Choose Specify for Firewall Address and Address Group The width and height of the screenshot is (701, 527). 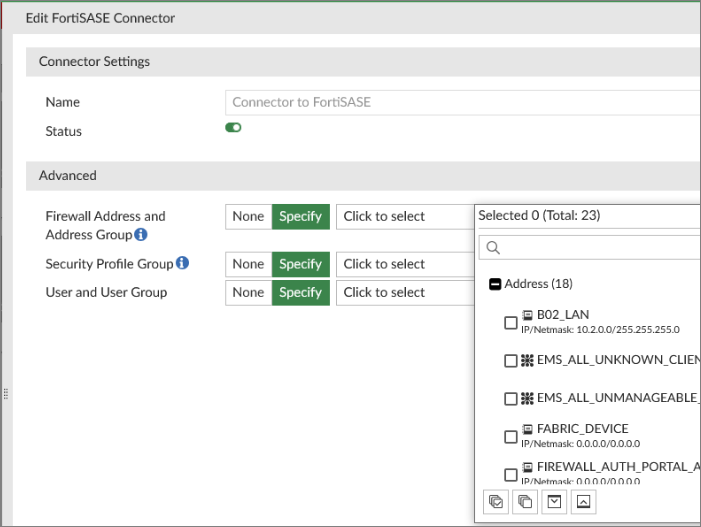300,217
